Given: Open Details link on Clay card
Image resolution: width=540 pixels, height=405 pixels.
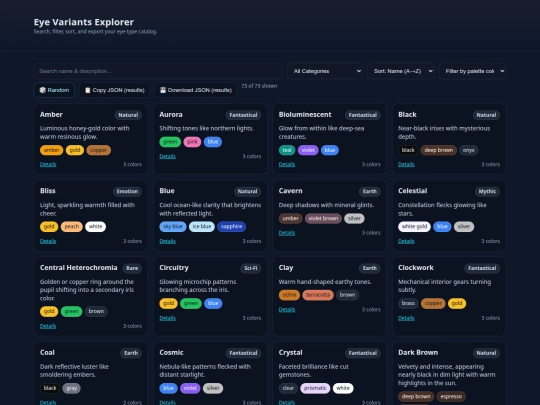Looking at the screenshot, I should 287,310.
